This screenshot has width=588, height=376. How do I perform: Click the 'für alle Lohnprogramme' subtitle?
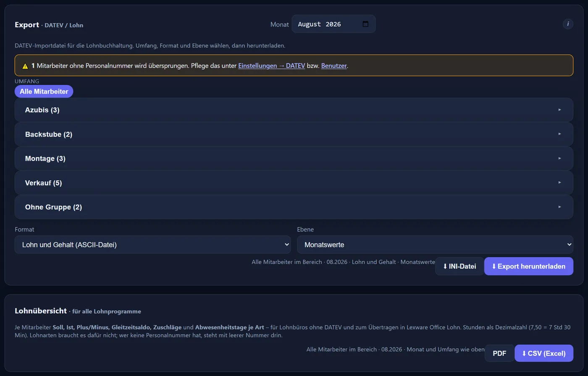107,312
